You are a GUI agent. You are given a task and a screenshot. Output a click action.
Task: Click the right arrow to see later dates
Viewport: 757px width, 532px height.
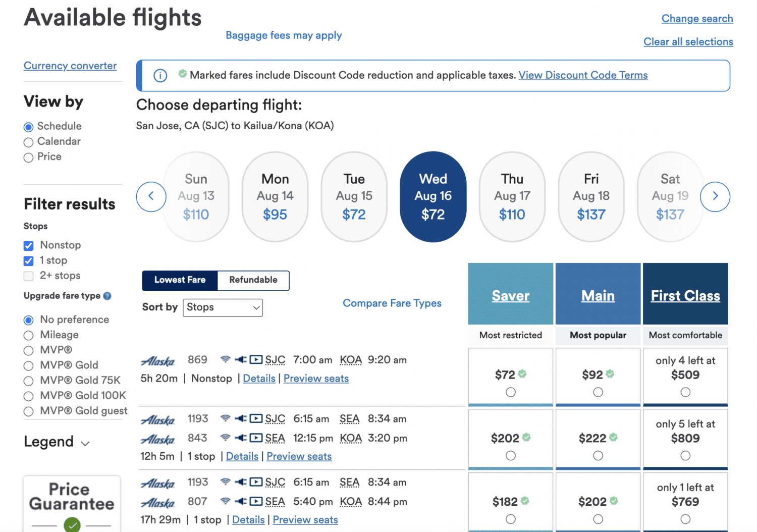715,197
